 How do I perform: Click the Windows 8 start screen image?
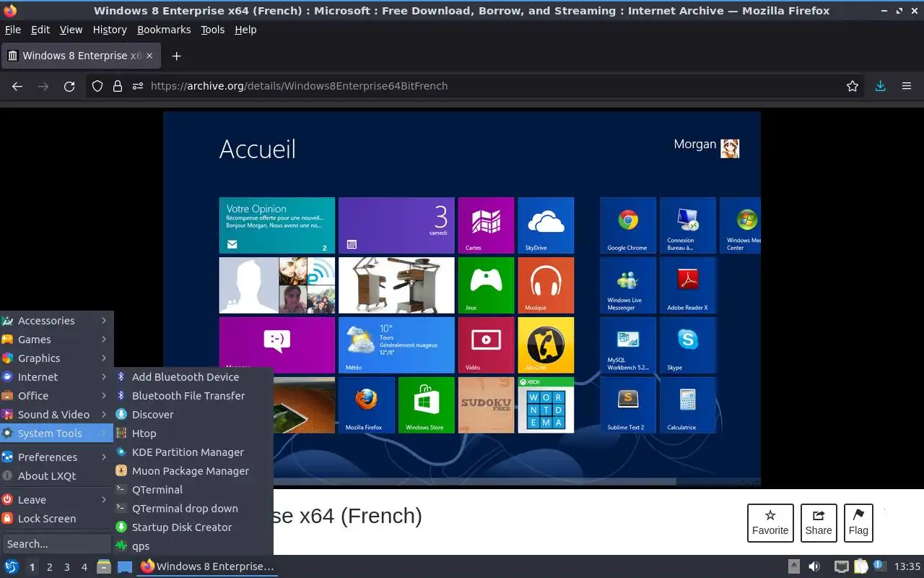(462, 298)
